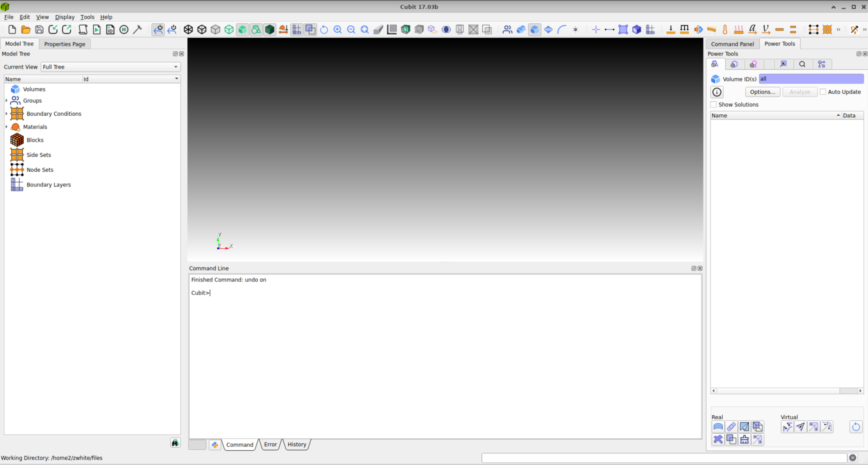Click the Undo toolbar icon

tap(158, 29)
